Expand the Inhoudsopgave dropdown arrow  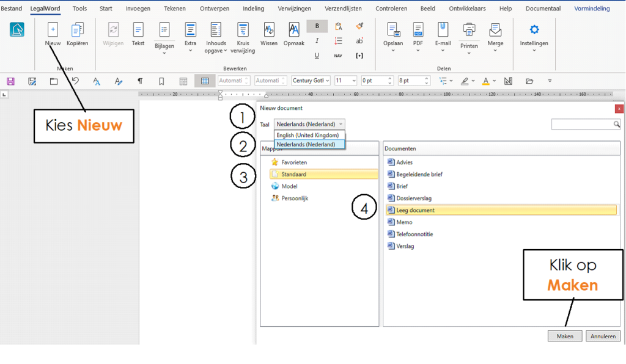(225, 51)
